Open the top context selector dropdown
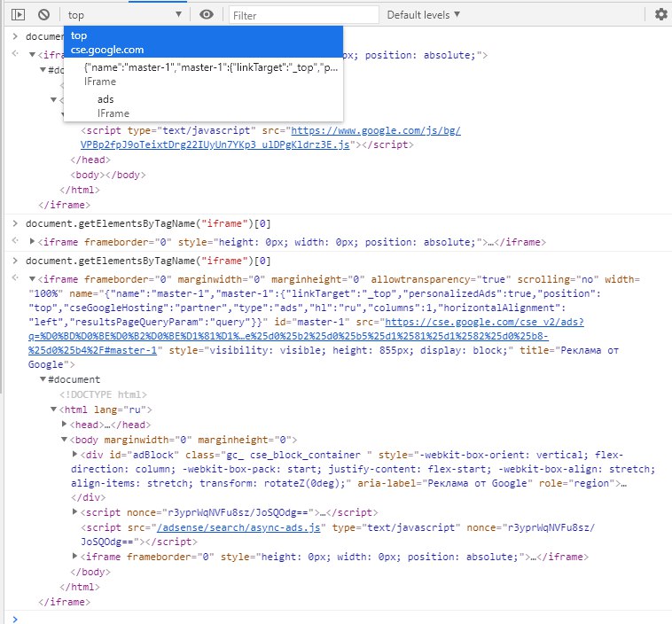 [124, 15]
